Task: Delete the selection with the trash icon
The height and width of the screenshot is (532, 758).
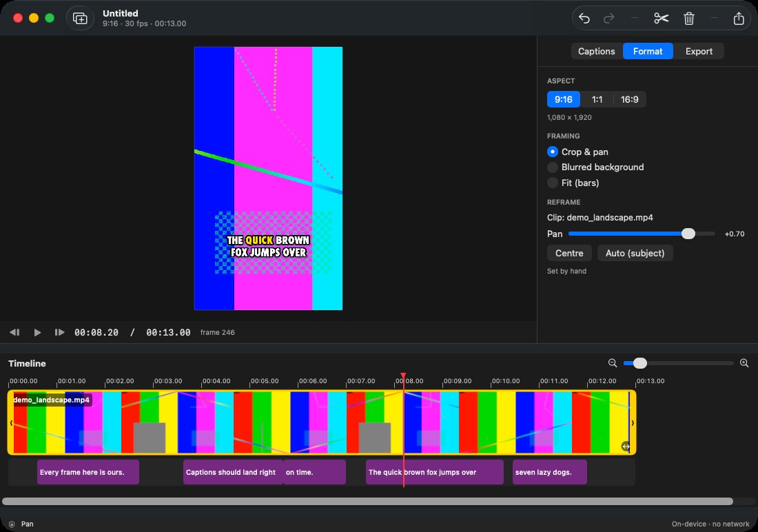Action: (x=689, y=19)
